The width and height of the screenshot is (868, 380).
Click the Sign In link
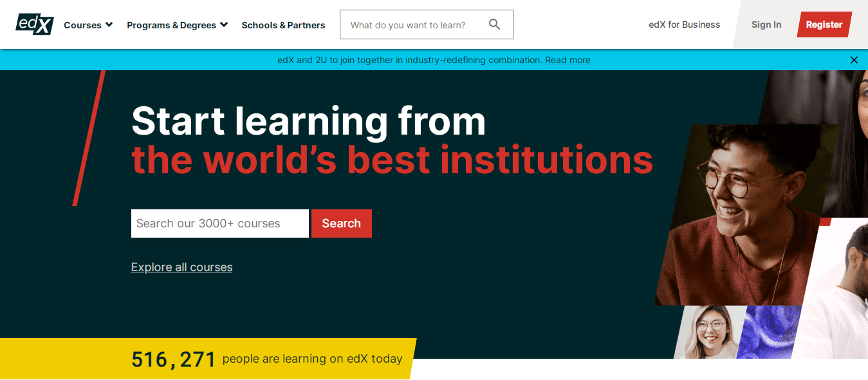pyautogui.click(x=766, y=24)
